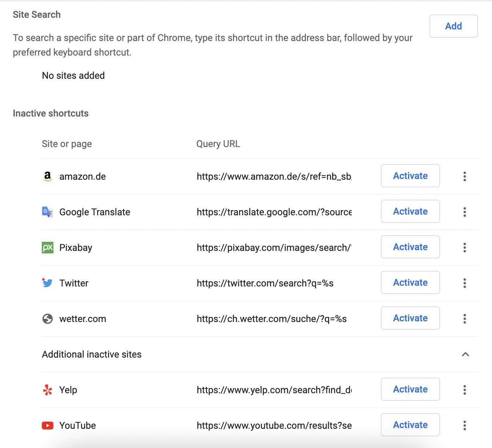
Task: Click the Query URL column header
Action: [x=218, y=144]
